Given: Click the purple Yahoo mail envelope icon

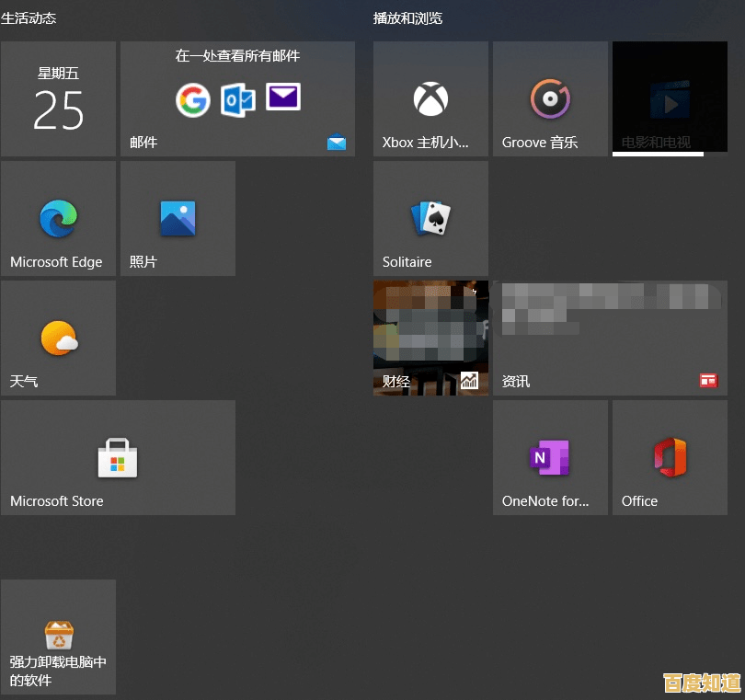Looking at the screenshot, I should click(283, 97).
